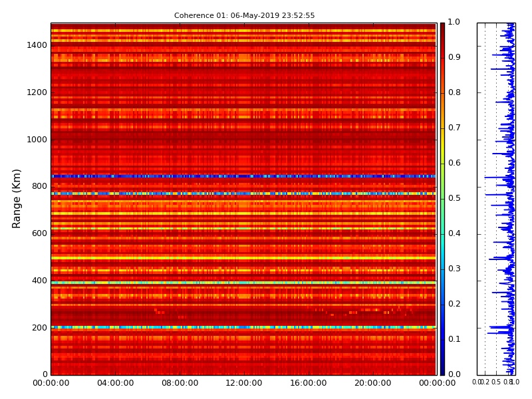Click the 0.9 colorbar label
Image resolution: width=532 pixels, height=399 pixels.
click(454, 57)
